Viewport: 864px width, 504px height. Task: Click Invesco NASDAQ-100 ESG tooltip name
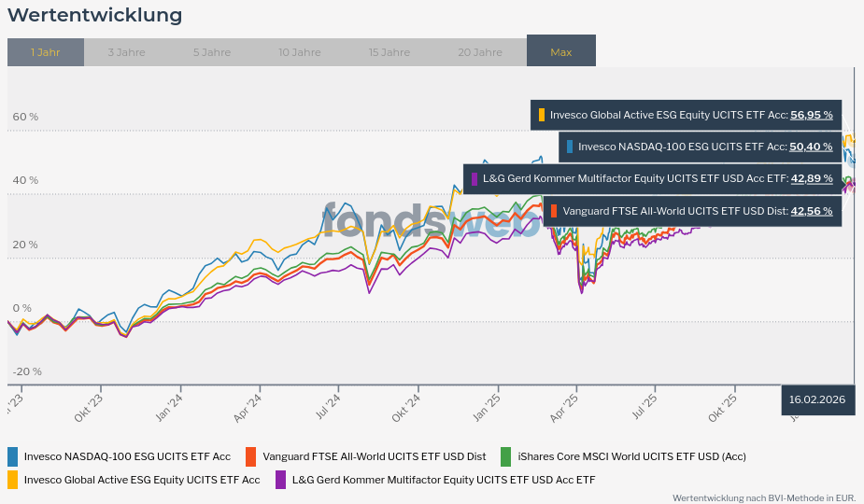(x=683, y=147)
